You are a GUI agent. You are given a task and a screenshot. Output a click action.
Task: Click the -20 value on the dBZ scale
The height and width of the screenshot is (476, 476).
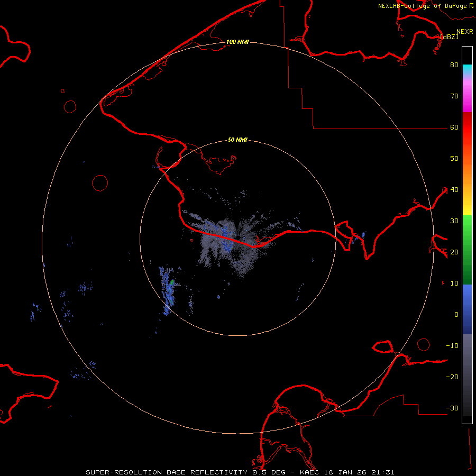[452, 377]
